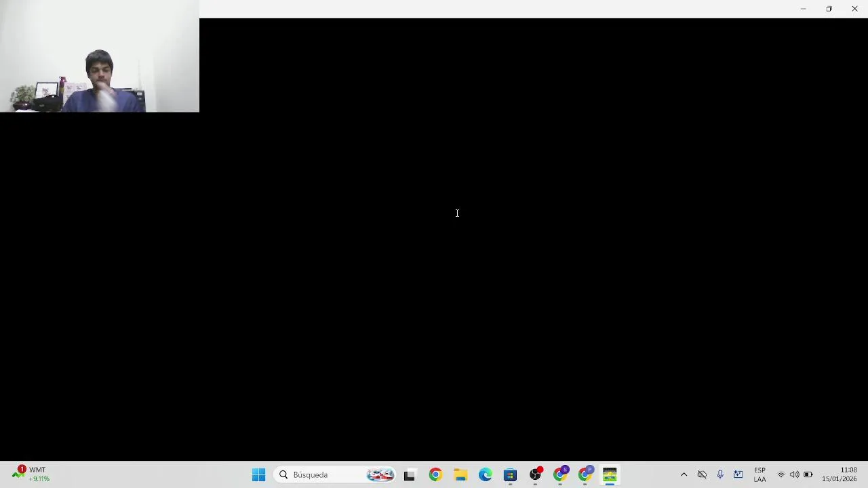Open the OneDrive offline cloud tray icon
The image size is (868, 488).
(x=702, y=475)
